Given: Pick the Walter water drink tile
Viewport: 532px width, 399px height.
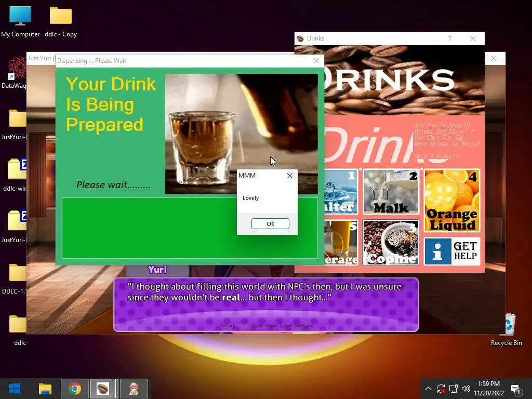Looking at the screenshot, I should point(341,192).
